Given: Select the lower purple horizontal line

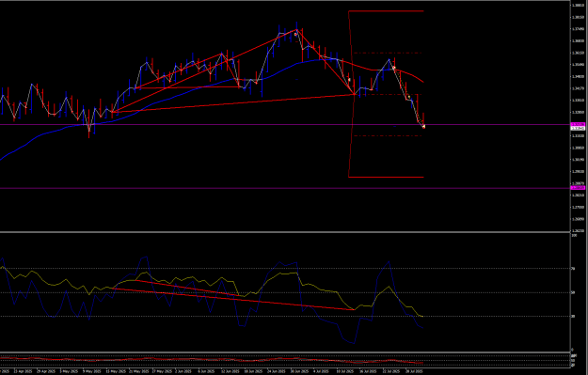Looking at the screenshot, I should coord(285,188).
